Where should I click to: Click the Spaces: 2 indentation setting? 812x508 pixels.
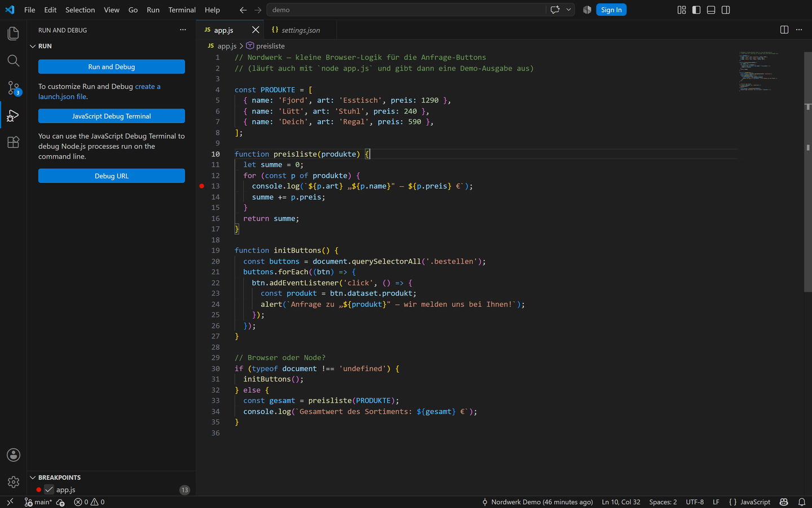coord(663,502)
